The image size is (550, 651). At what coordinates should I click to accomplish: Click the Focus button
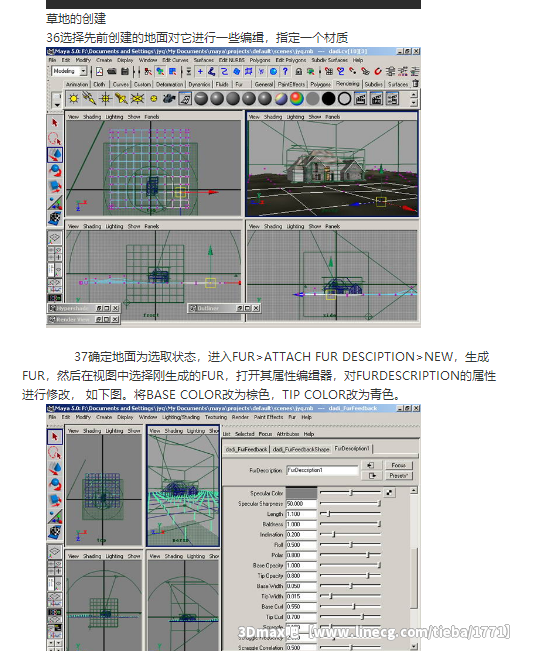point(398,465)
